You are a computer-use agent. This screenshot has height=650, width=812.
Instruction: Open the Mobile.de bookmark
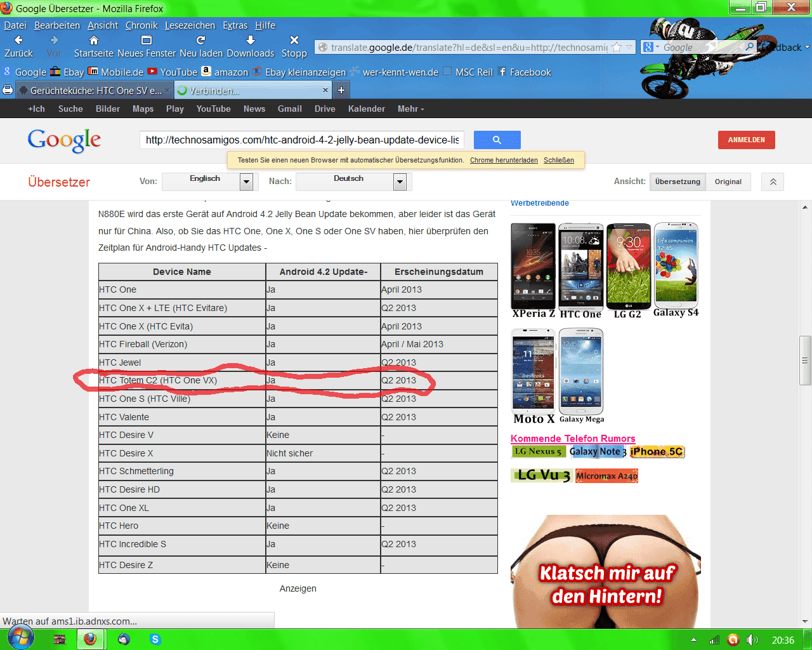click(x=115, y=72)
